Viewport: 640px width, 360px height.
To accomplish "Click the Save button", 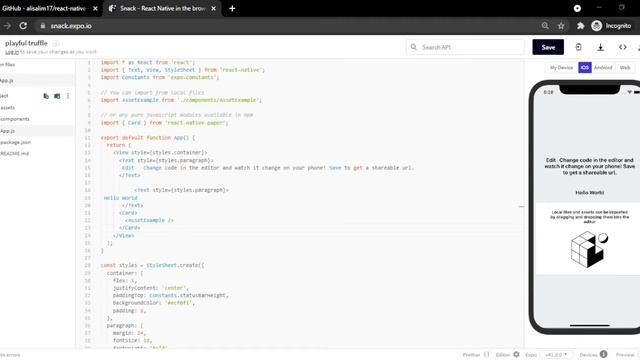I will (x=548, y=47).
